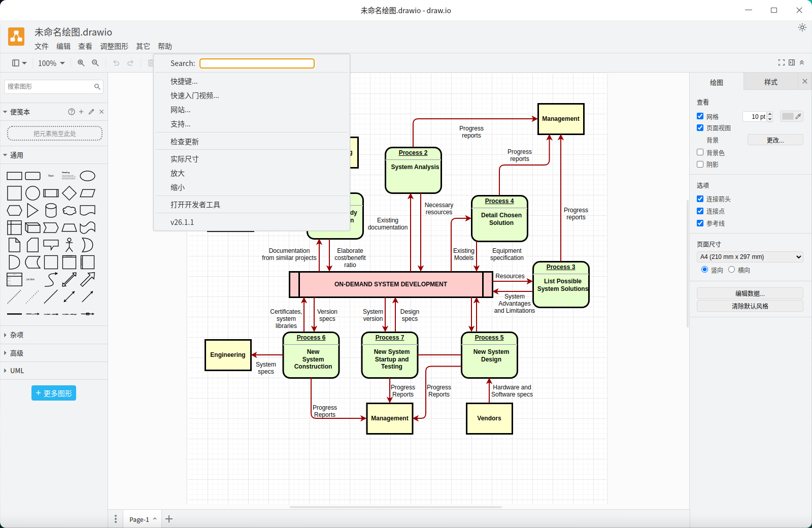
Task: Select the 横向 landscape radio button
Action: click(732, 270)
